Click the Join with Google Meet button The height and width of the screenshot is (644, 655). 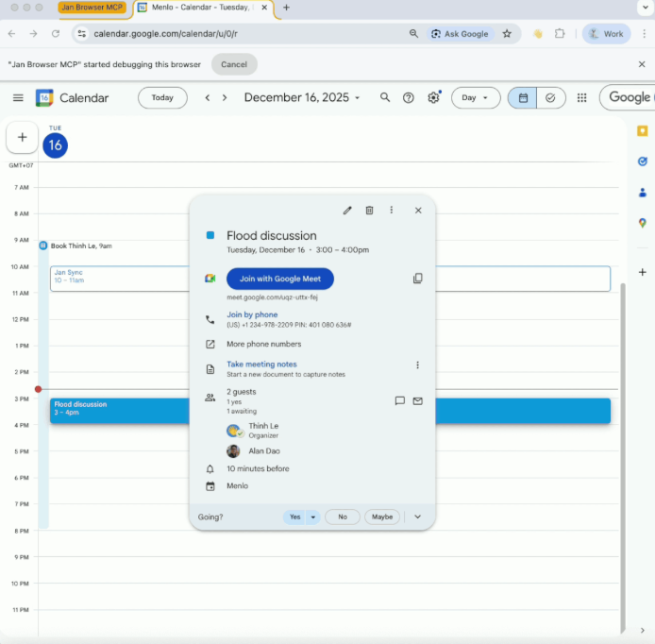pos(280,279)
